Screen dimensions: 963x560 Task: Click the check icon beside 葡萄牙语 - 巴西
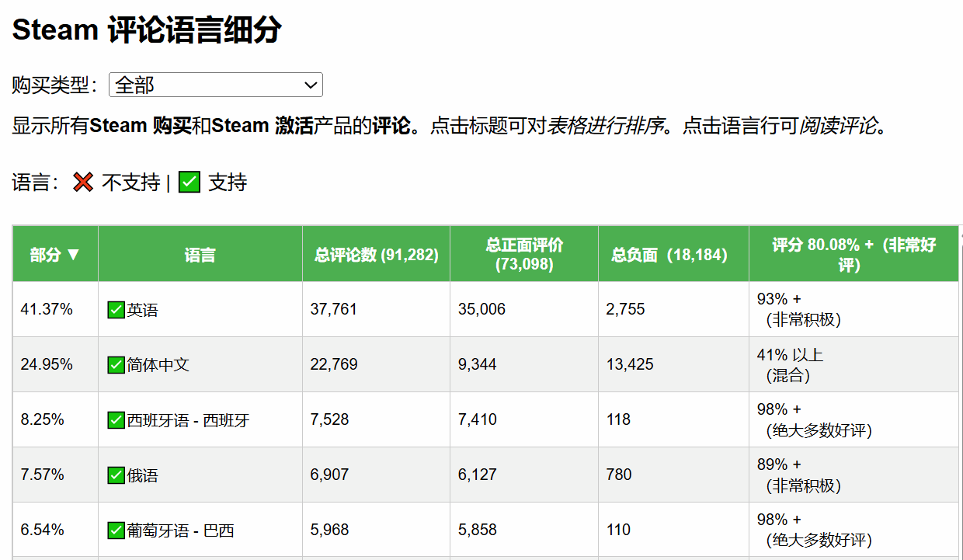[x=116, y=530]
